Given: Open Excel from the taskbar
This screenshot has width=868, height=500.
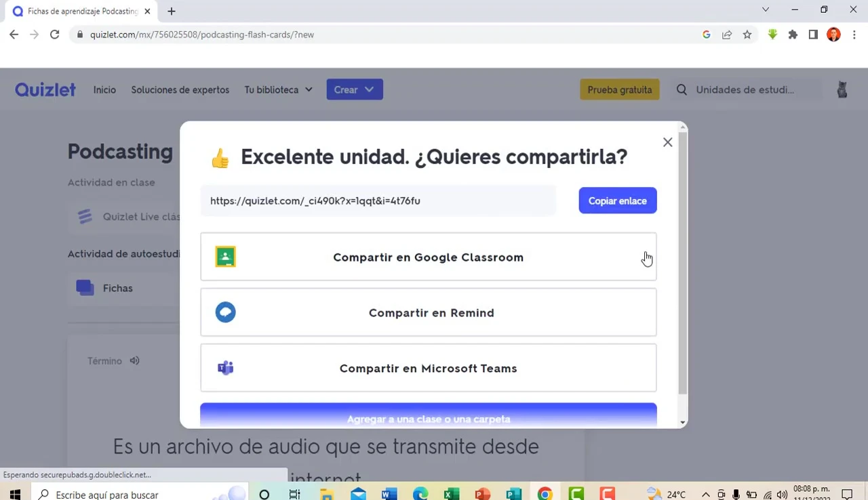Looking at the screenshot, I should (452, 494).
